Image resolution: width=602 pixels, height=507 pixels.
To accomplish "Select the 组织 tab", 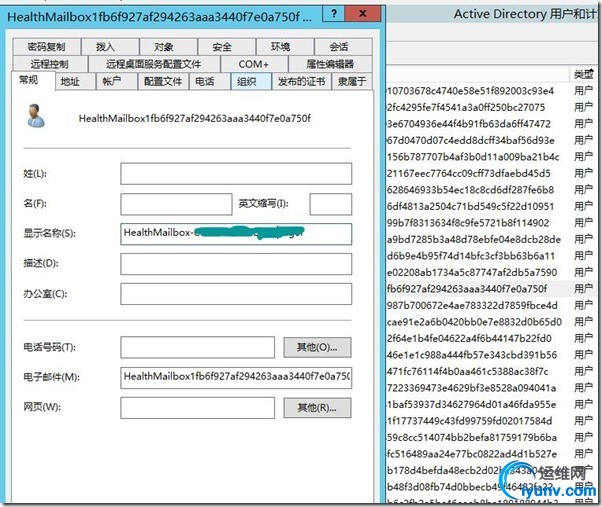I will (x=251, y=81).
